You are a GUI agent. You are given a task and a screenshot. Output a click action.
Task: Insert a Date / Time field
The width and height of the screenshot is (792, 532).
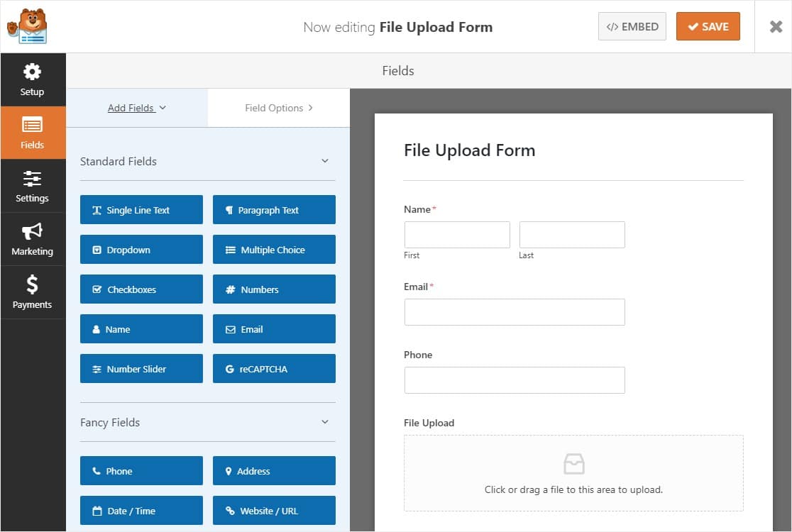click(x=141, y=510)
